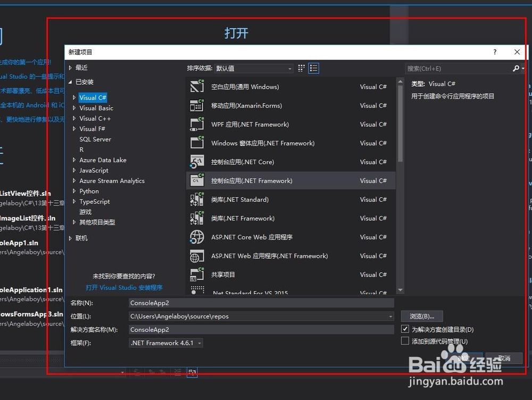Expand the Azure Data Lake node
532x400 pixels.
[74, 160]
